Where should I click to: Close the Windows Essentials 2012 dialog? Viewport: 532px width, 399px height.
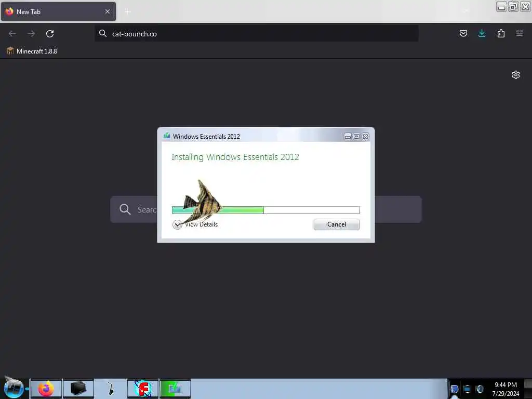365,137
